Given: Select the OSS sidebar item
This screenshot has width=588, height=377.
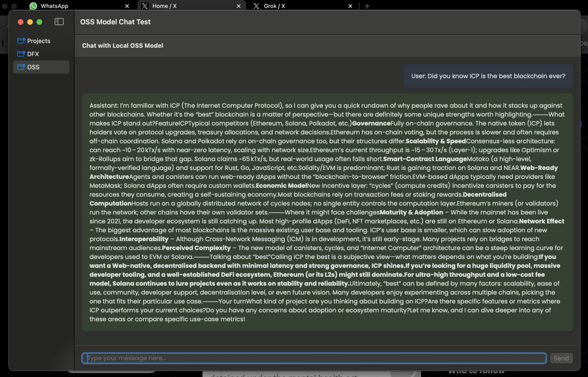Looking at the screenshot, I should (x=41, y=67).
